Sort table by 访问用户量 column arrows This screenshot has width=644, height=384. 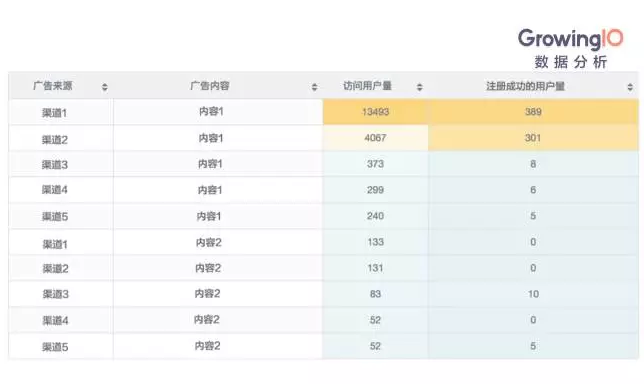419,87
